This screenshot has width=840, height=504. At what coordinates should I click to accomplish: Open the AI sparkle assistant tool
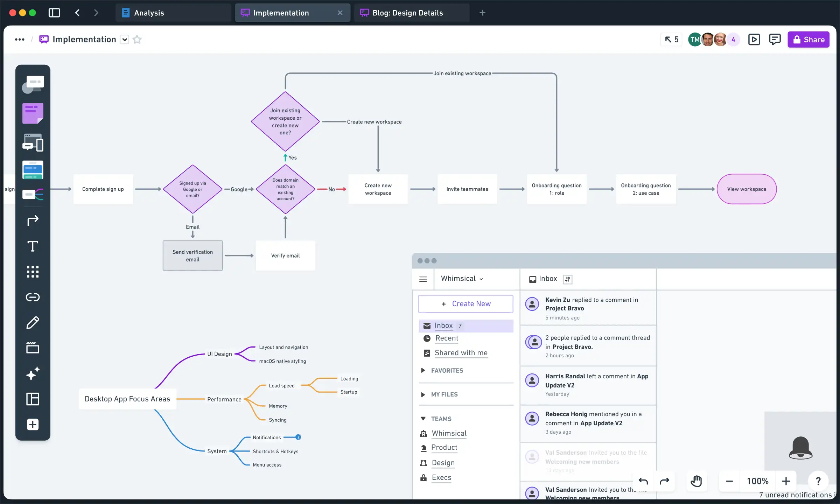(x=33, y=374)
